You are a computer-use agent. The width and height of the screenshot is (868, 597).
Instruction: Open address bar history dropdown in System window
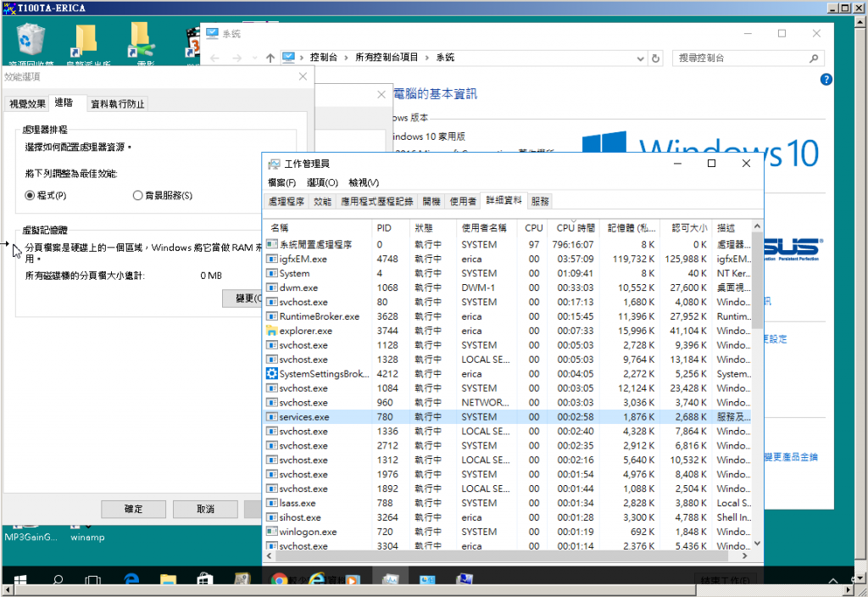(640, 59)
